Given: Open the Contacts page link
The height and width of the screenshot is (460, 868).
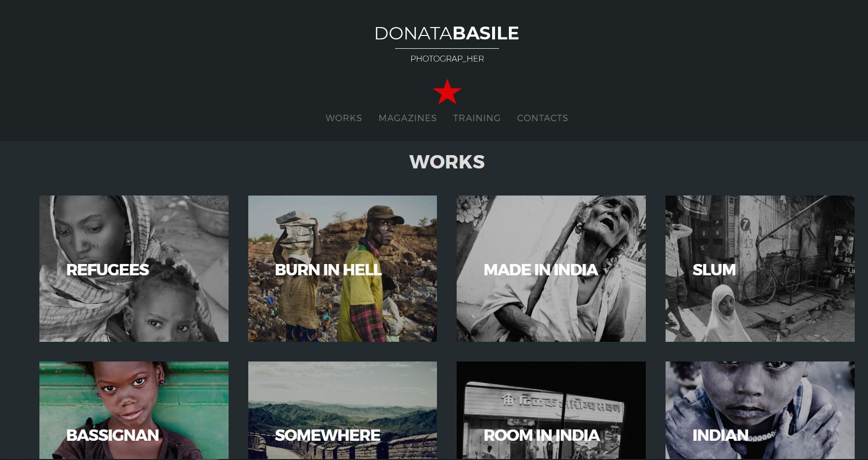Looking at the screenshot, I should point(542,118).
